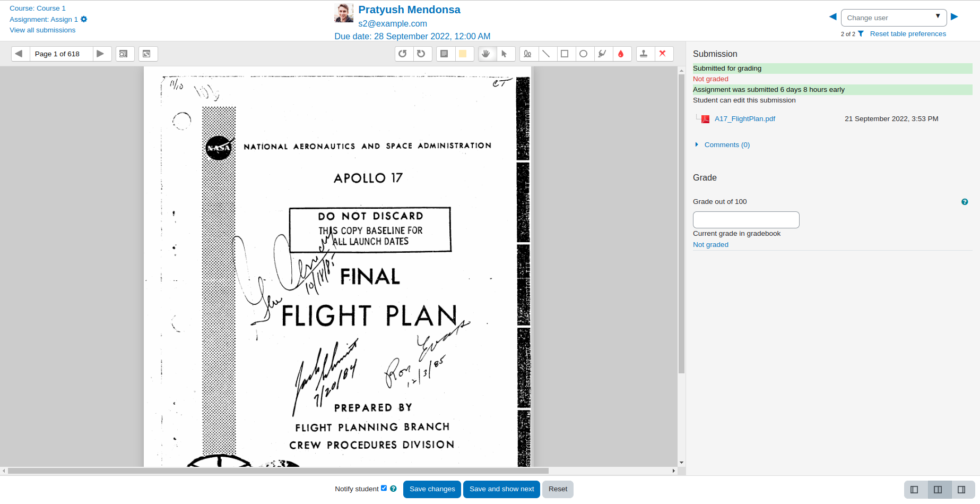Click scroll down arrow of PDF viewer
This screenshot has width=980, height=504.
tap(681, 463)
